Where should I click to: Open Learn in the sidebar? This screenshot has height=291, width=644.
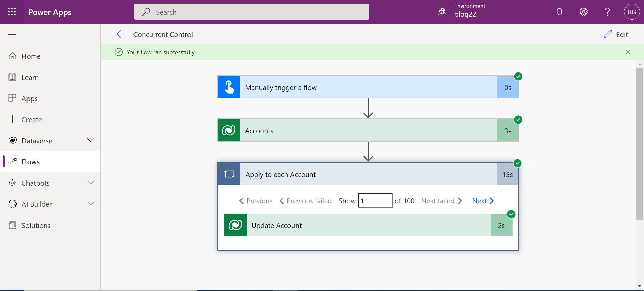[50, 77]
